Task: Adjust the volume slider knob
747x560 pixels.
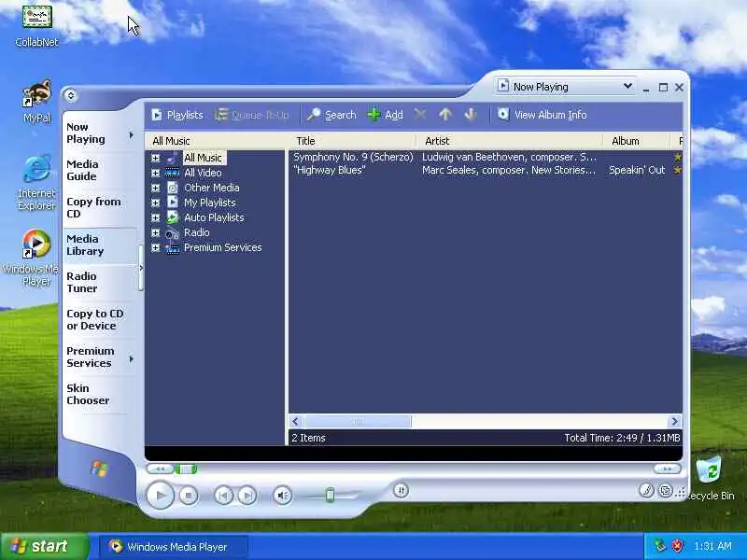Action: point(331,496)
